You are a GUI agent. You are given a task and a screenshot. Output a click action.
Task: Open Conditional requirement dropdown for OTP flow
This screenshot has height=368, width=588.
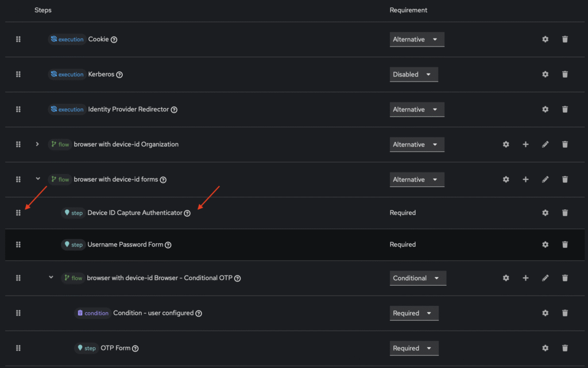[x=417, y=278]
